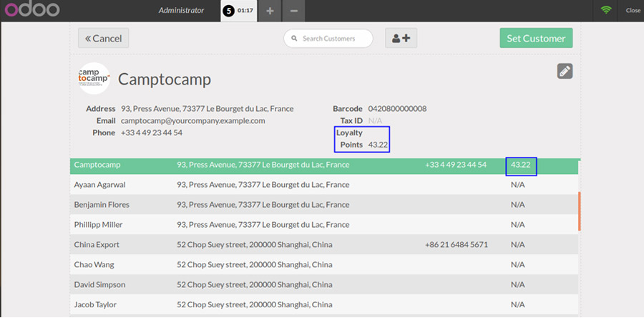The height and width of the screenshot is (318, 644).
Task: Add a new customer with person-plus icon
Action: [x=401, y=38]
